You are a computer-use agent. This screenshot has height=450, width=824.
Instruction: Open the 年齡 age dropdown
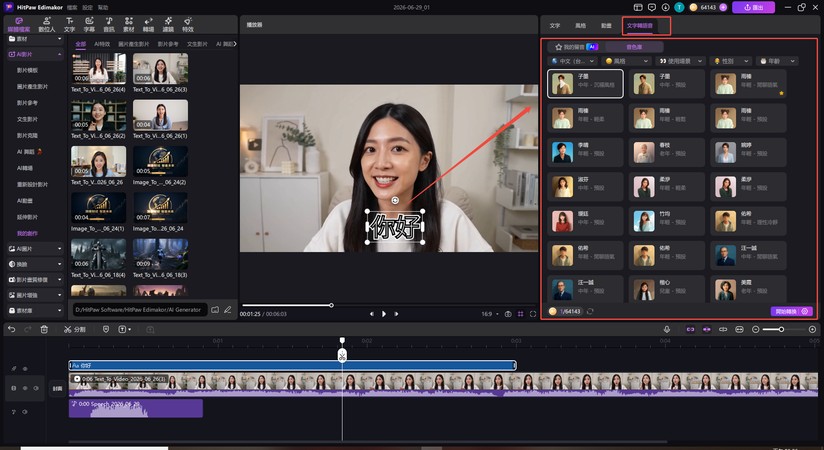(x=777, y=61)
